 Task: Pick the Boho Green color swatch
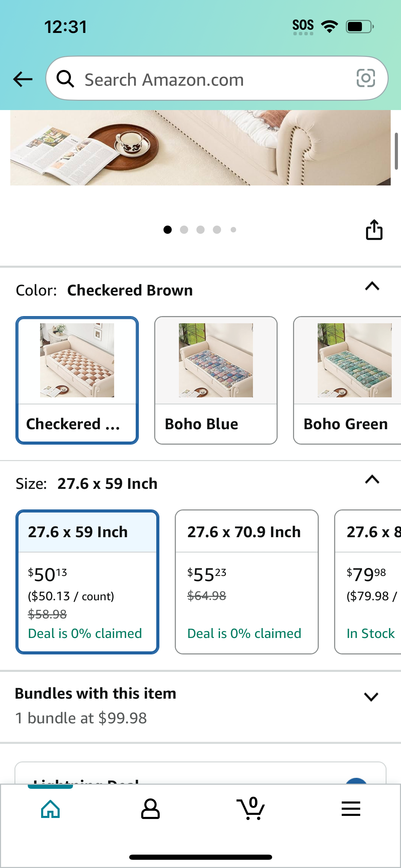click(x=347, y=380)
